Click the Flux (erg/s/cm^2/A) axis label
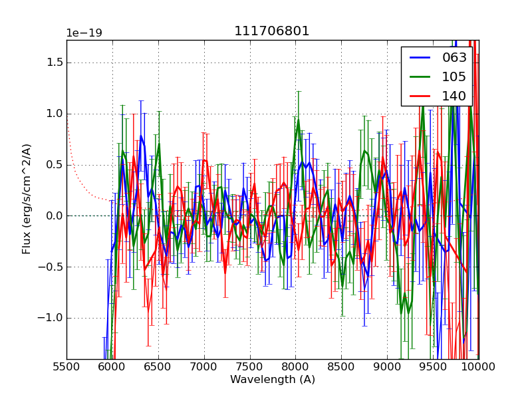Screen dimensions: 532x399 27,199
